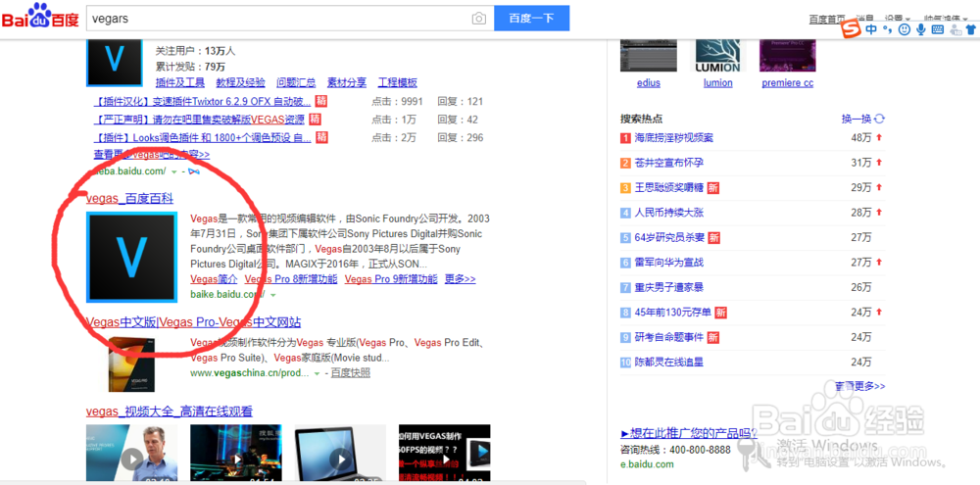The image size is (980, 485).
Task: Open Sogou skin shirt icon
Action: [969, 30]
